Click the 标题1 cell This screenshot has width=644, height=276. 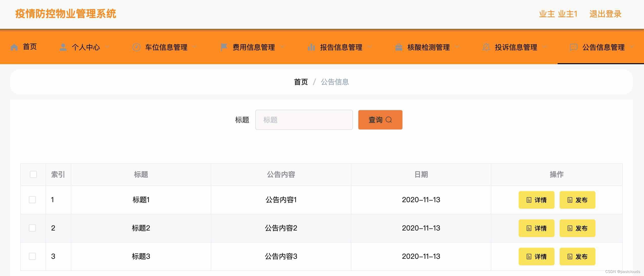click(141, 200)
